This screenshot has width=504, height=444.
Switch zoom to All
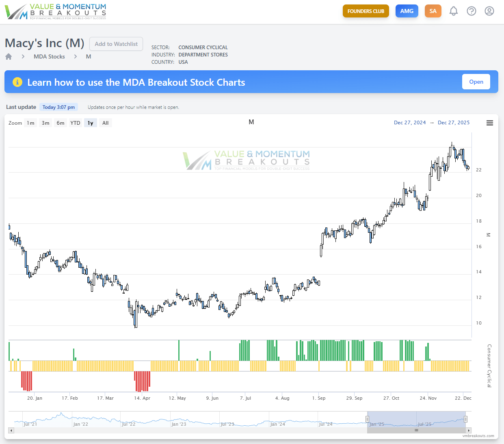click(105, 123)
